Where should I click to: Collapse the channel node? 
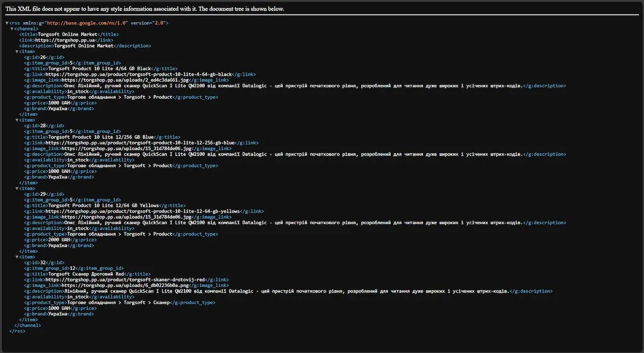click(12, 28)
